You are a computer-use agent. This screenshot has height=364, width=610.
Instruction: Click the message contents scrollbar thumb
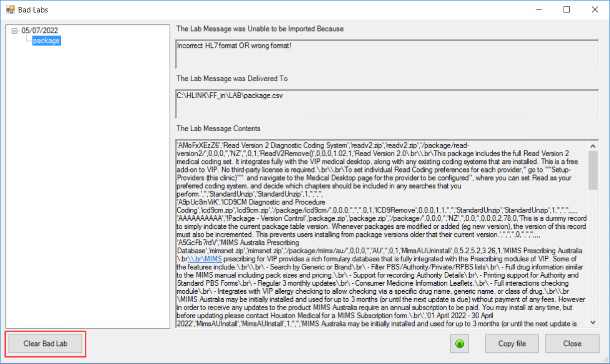coord(593,171)
